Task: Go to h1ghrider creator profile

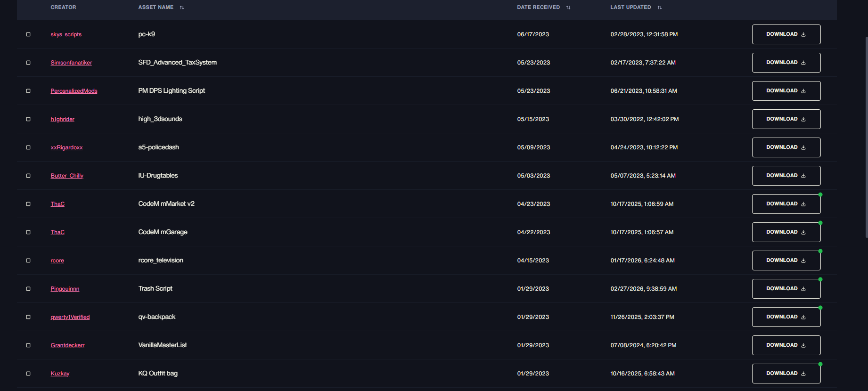Action: 63,119
